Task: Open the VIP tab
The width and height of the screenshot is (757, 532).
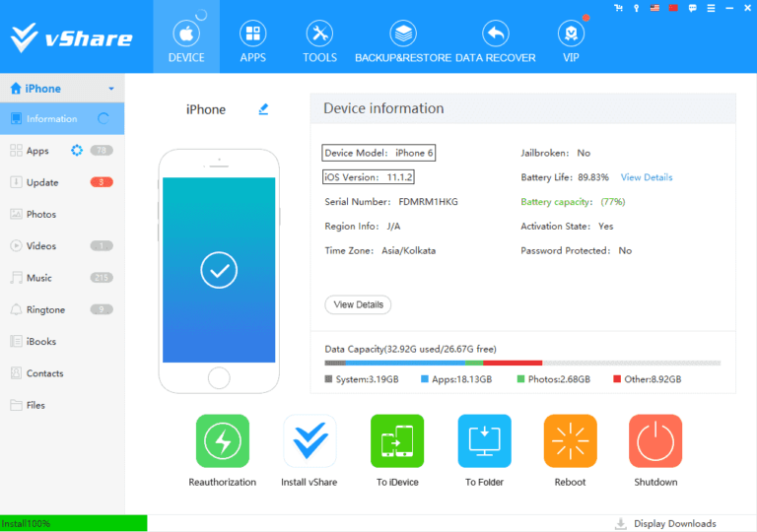Action: pyautogui.click(x=571, y=41)
